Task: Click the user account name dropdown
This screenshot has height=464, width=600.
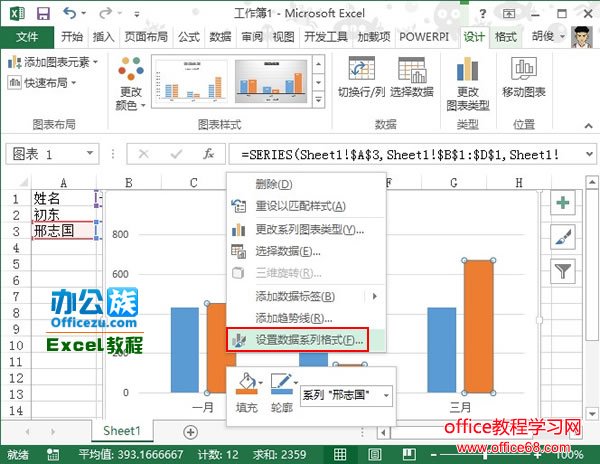Action: (548, 37)
